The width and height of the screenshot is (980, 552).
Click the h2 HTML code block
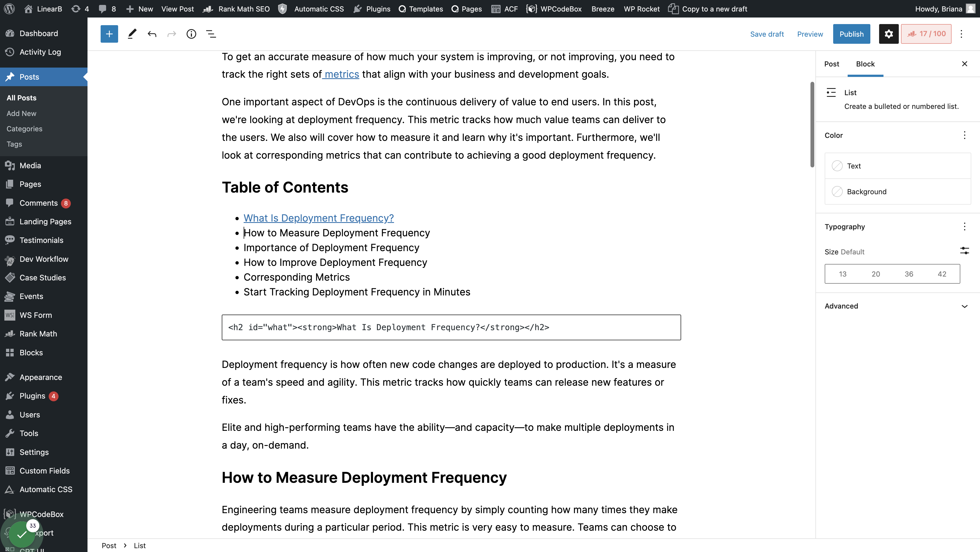pyautogui.click(x=451, y=327)
